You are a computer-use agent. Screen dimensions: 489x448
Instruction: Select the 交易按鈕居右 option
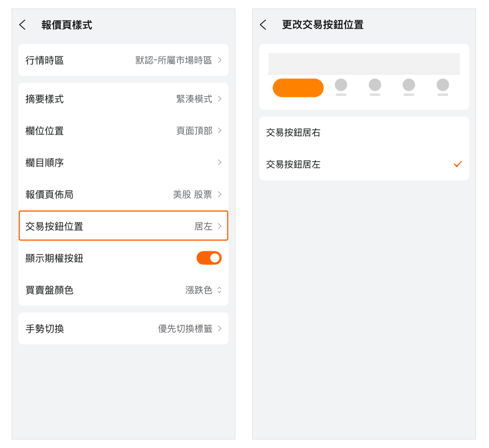coord(364,133)
